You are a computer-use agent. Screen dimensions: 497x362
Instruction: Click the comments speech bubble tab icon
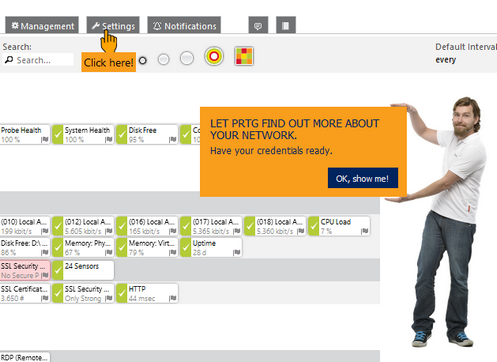[x=258, y=25]
